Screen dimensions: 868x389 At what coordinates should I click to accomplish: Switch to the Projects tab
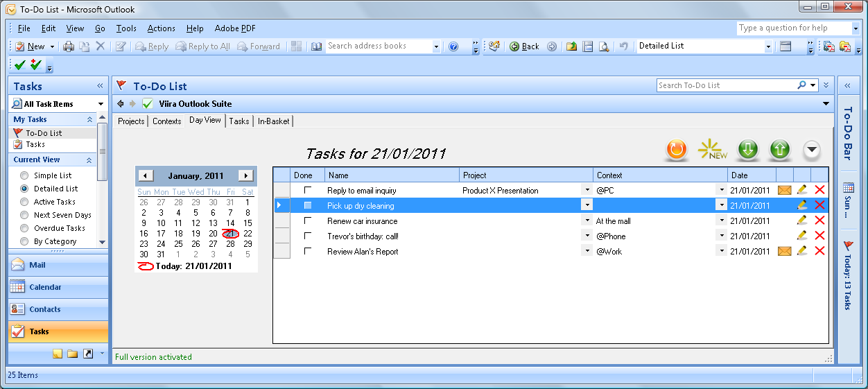coord(131,121)
